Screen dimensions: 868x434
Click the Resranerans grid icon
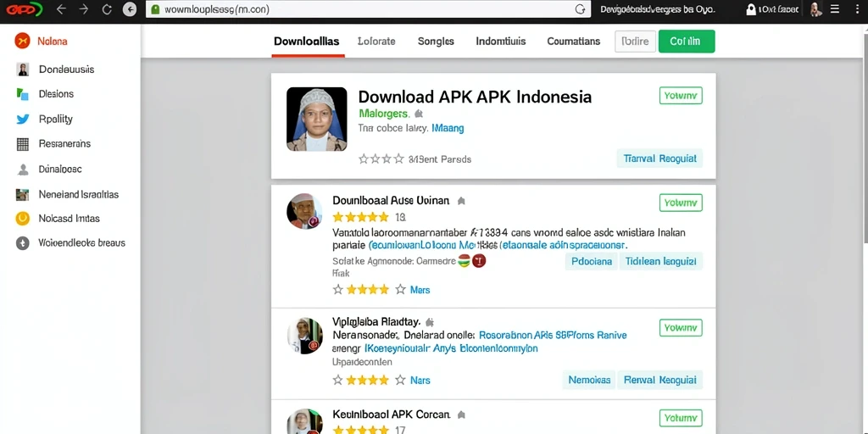point(23,144)
